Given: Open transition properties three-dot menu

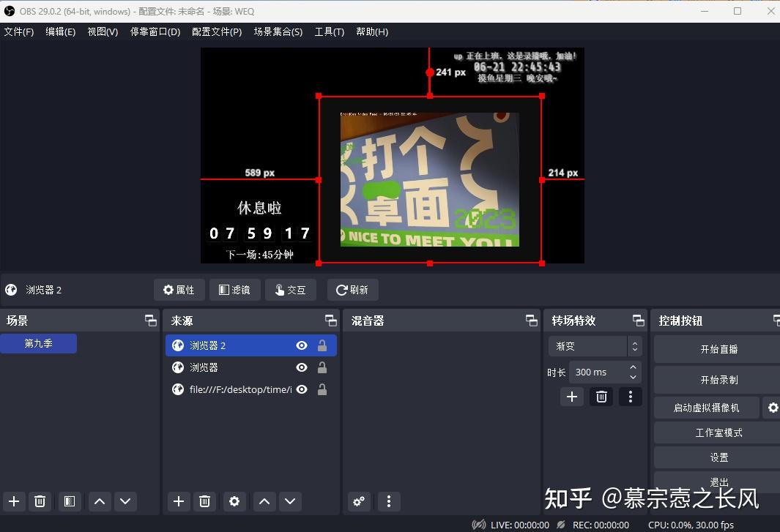Looking at the screenshot, I should [631, 397].
